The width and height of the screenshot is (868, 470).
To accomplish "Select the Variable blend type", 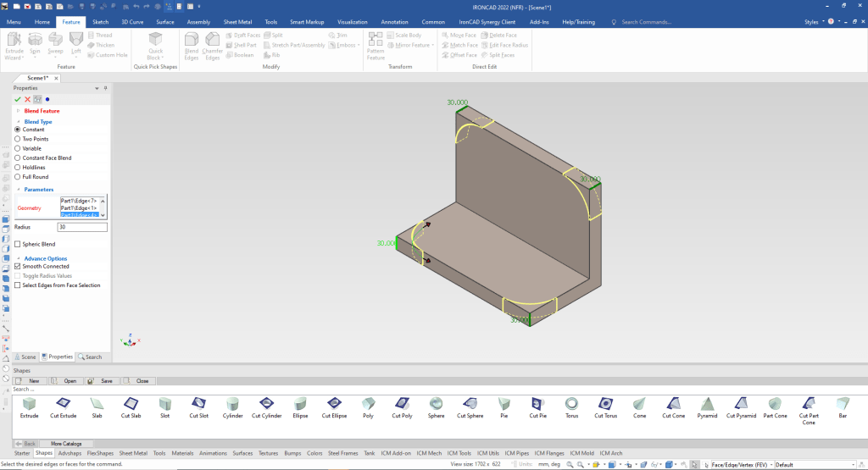I will point(18,148).
